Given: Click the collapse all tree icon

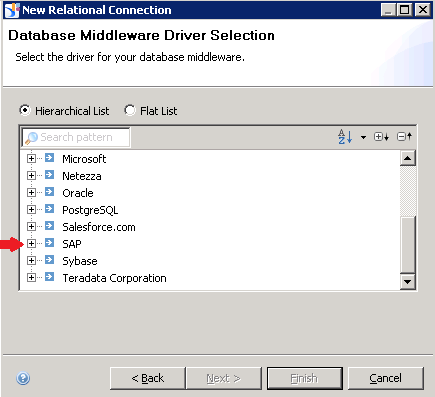Looking at the screenshot, I should point(405,137).
